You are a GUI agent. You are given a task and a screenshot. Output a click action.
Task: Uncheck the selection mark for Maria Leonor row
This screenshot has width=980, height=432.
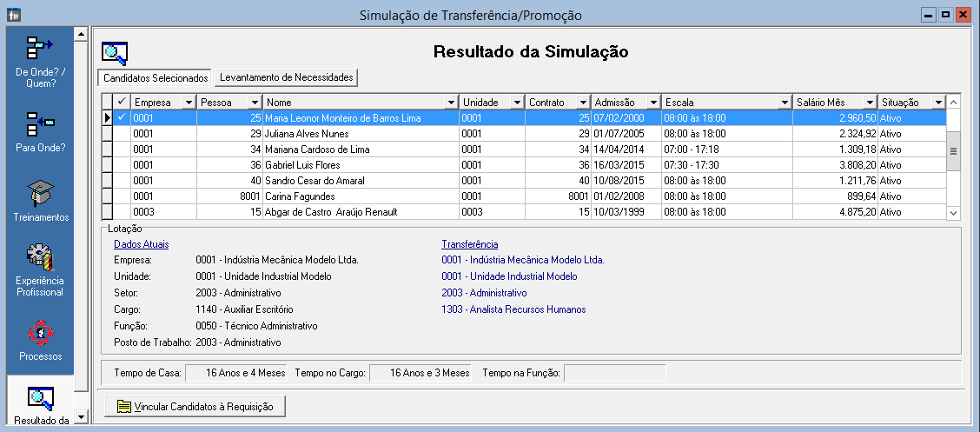122,117
